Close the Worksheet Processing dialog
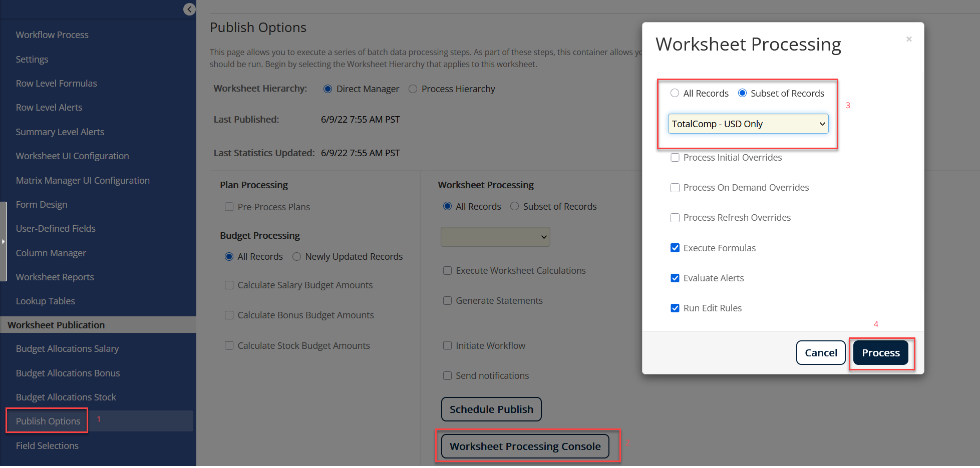 (909, 39)
